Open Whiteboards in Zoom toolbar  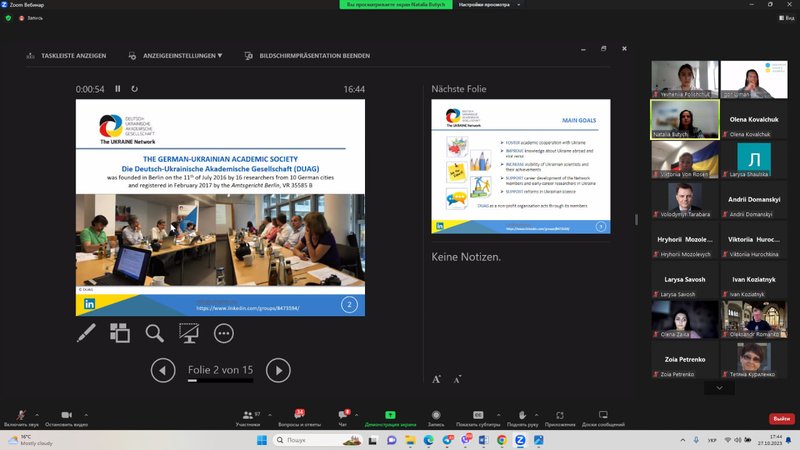click(603, 418)
